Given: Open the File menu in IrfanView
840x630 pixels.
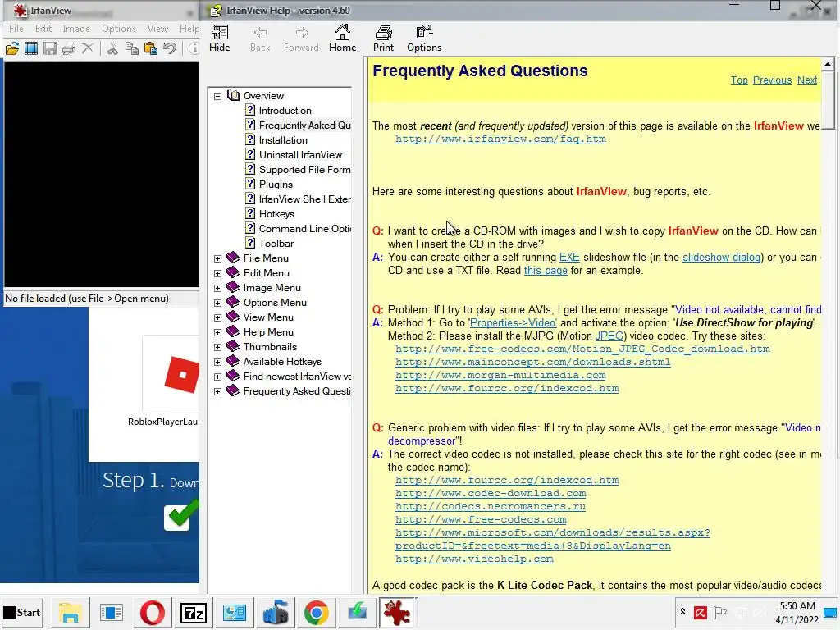Looking at the screenshot, I should (x=16, y=29).
